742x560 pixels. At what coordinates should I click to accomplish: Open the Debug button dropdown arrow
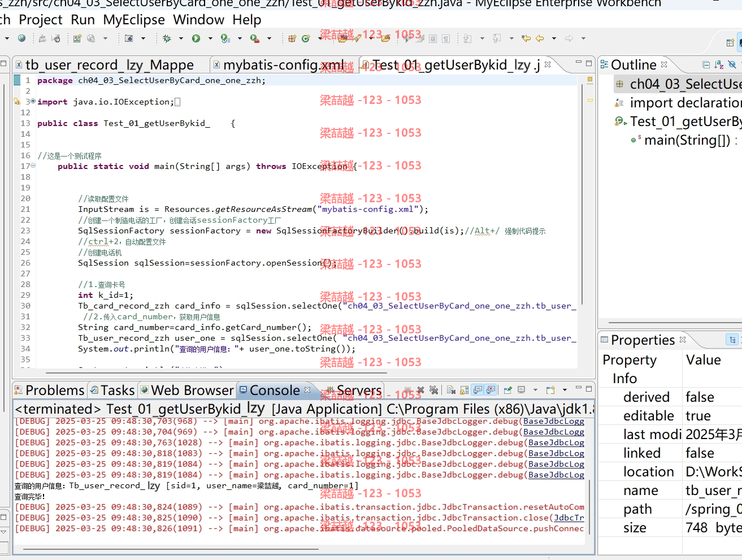(x=181, y=38)
